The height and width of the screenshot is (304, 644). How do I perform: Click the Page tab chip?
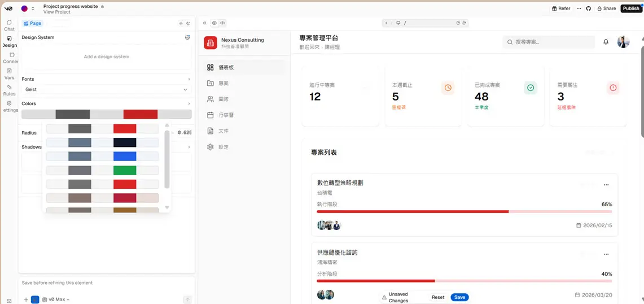point(32,23)
